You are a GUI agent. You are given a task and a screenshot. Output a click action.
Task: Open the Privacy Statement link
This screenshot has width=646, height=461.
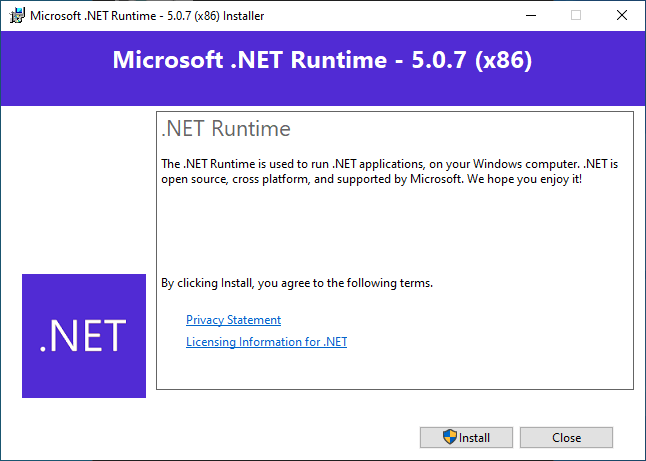click(233, 320)
